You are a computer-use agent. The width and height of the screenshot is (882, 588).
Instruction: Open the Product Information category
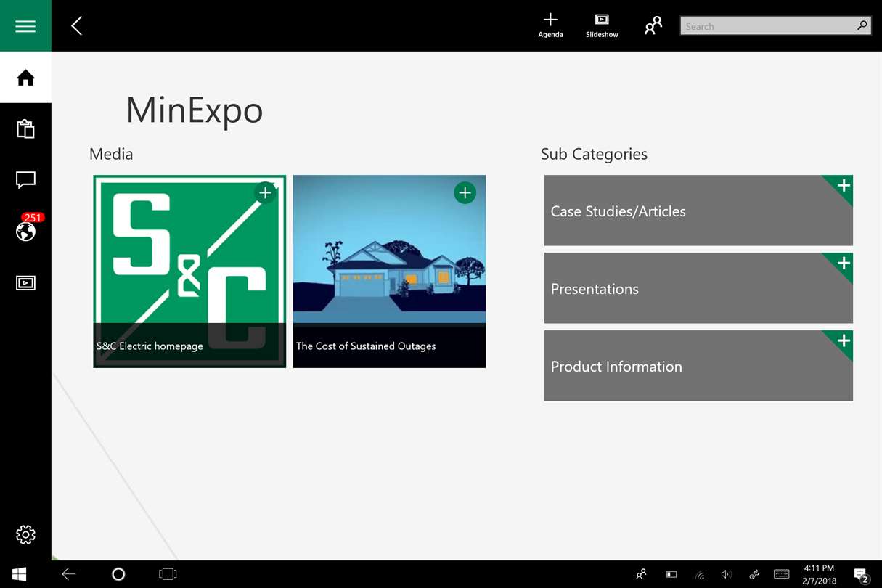pos(698,366)
